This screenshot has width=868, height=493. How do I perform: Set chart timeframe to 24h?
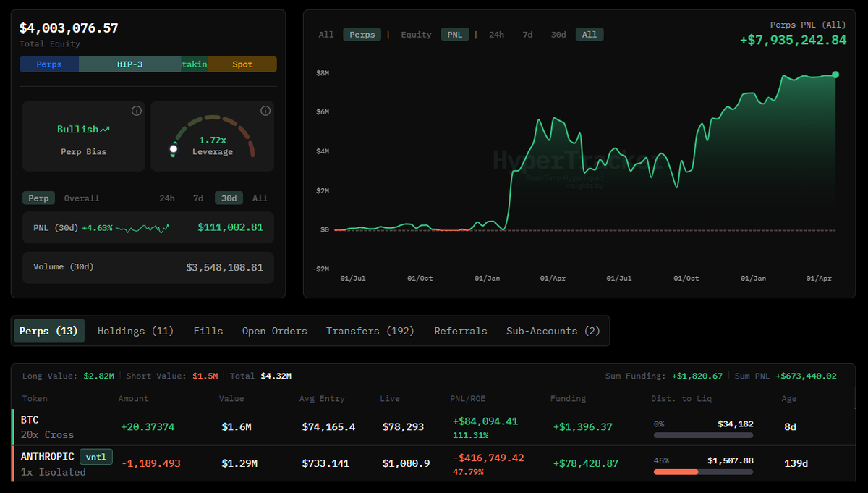pos(497,34)
